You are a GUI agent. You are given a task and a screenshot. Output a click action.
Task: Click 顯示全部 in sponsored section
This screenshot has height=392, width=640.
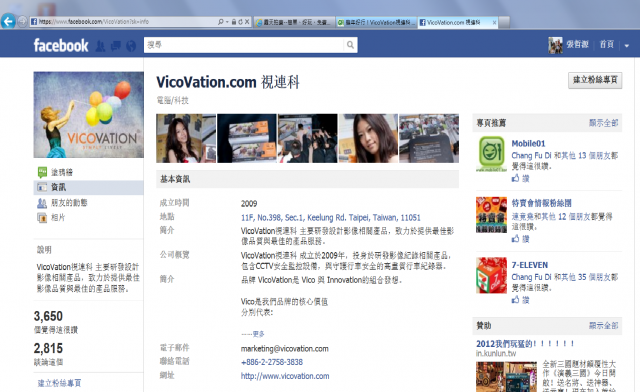(603, 325)
